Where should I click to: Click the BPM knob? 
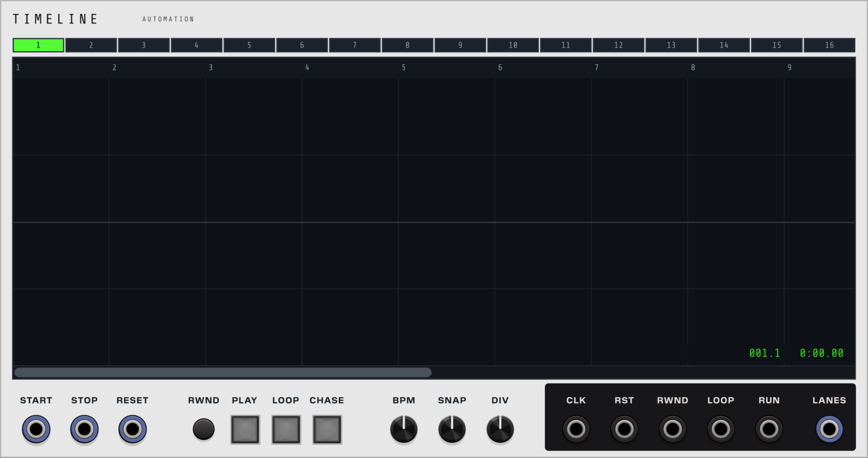[x=404, y=430]
